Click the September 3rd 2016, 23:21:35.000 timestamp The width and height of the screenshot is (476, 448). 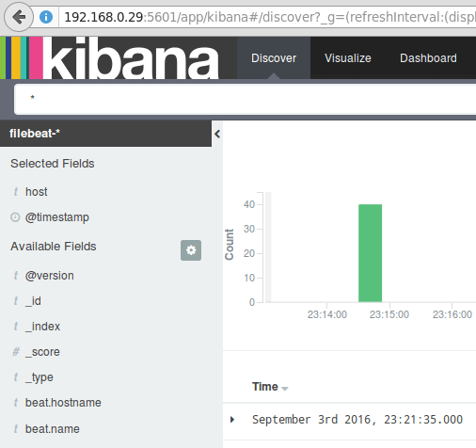click(357, 420)
